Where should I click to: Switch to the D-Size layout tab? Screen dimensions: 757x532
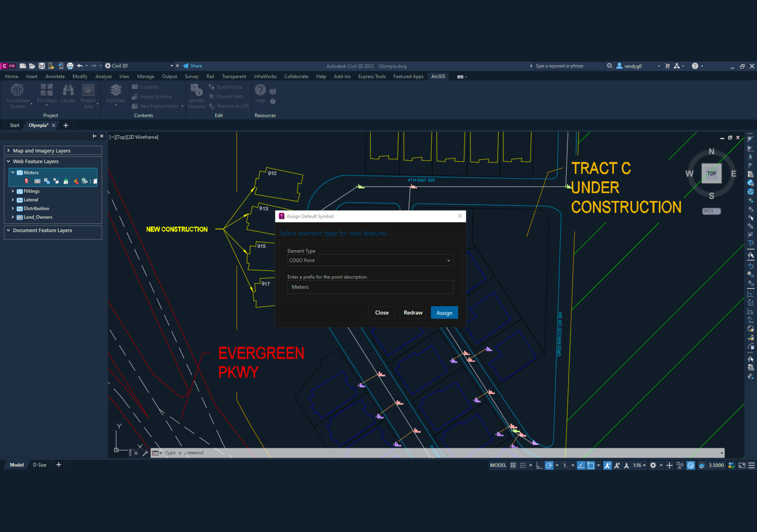[40, 465]
